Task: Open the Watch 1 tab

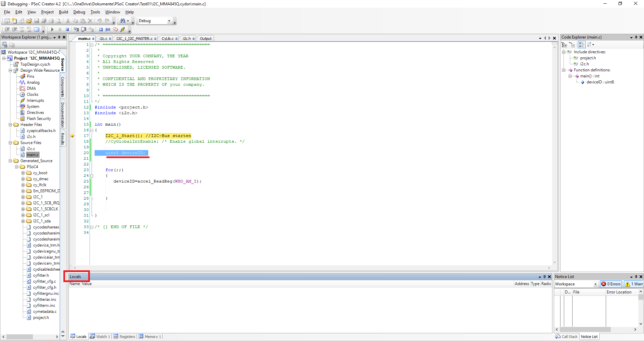Action: coord(100,337)
